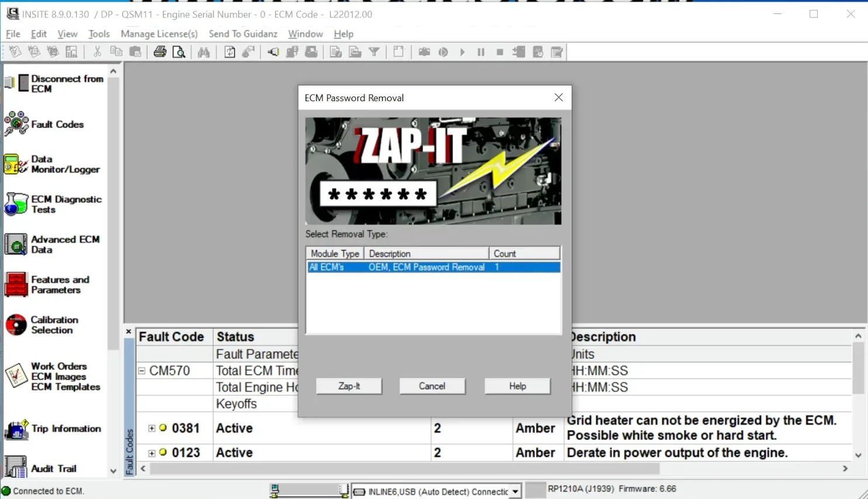Click the sidebar scroll-down arrow
868x499 pixels.
pyautogui.click(x=113, y=471)
